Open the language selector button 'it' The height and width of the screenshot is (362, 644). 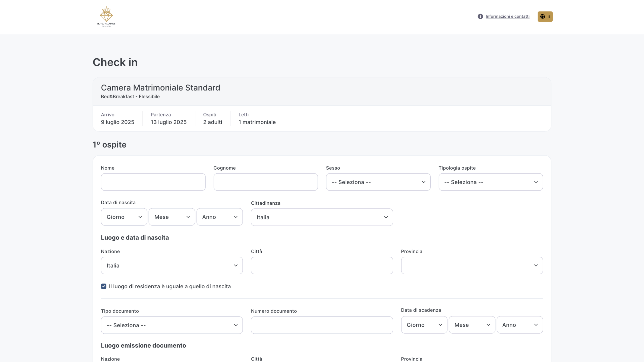click(545, 17)
